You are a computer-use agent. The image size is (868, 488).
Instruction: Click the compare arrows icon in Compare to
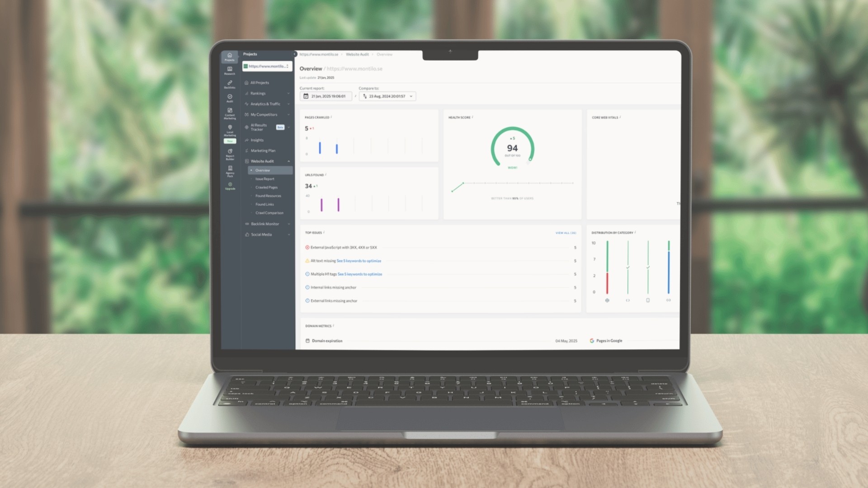point(365,96)
